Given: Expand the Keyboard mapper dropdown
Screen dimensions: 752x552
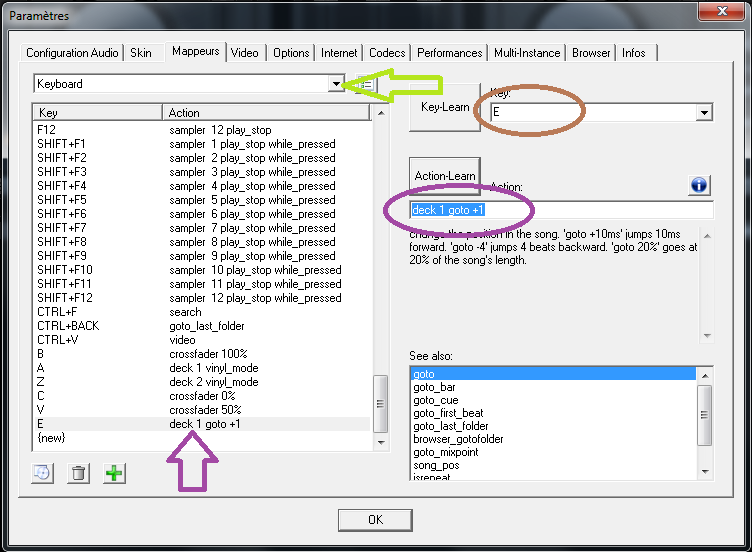Looking at the screenshot, I should pyautogui.click(x=336, y=84).
